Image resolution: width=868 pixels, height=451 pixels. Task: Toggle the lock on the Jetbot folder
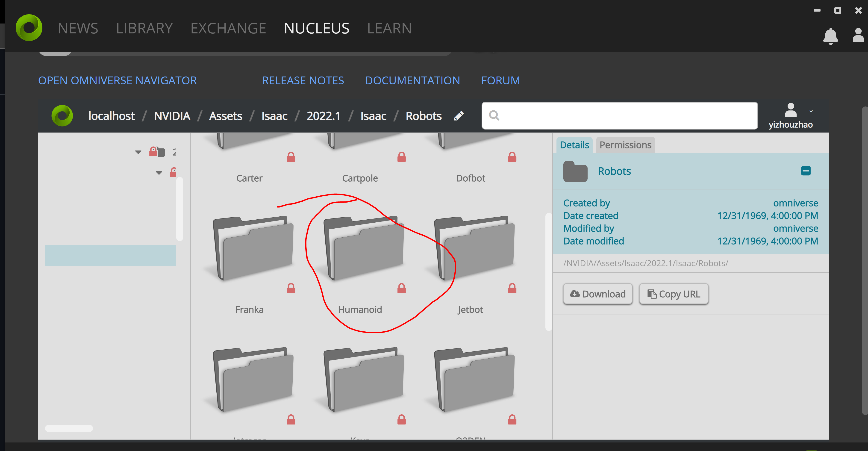(512, 288)
